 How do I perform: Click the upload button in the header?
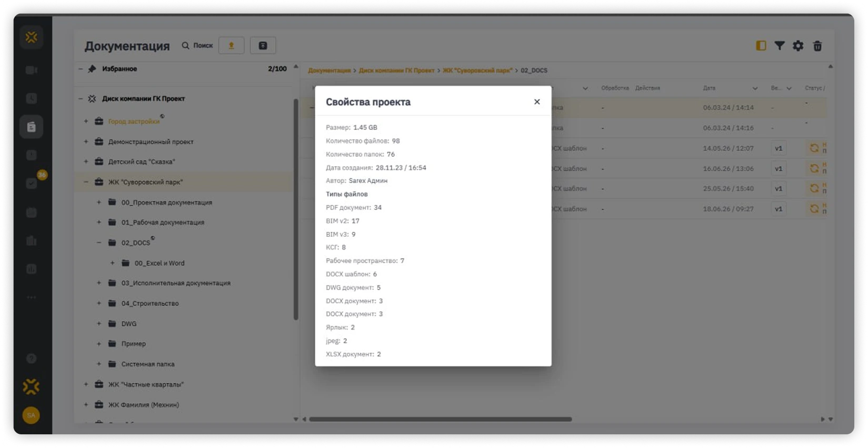click(x=231, y=46)
